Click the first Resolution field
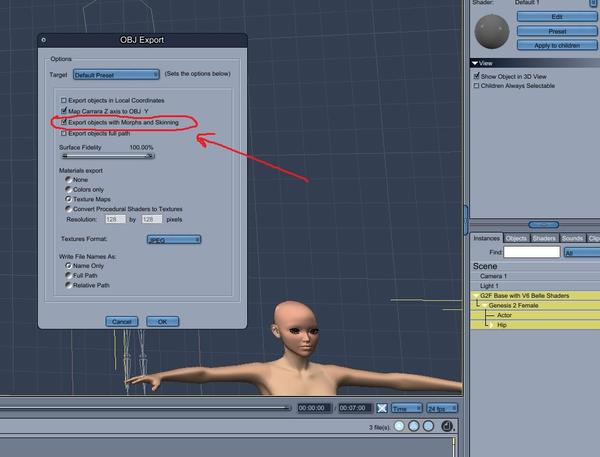The image size is (600, 457). point(115,219)
